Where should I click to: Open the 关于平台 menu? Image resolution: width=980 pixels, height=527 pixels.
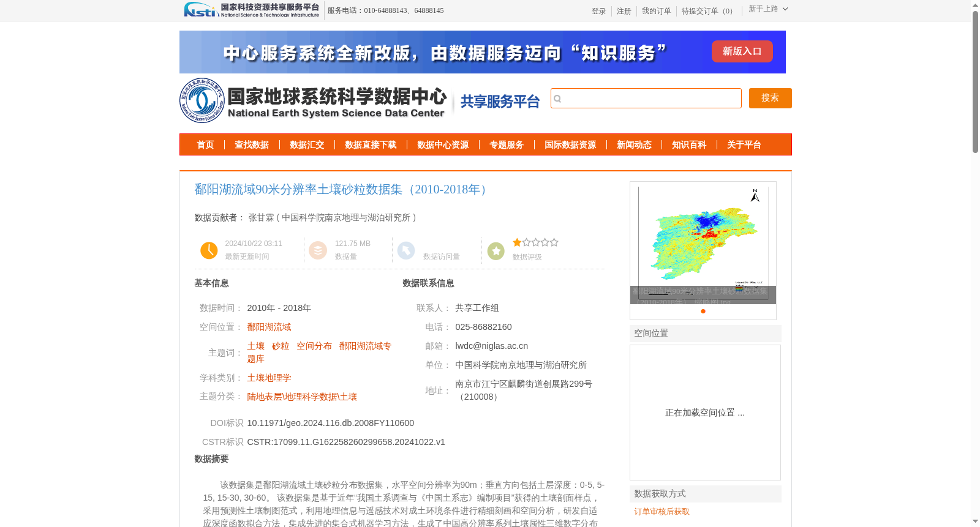click(x=744, y=145)
